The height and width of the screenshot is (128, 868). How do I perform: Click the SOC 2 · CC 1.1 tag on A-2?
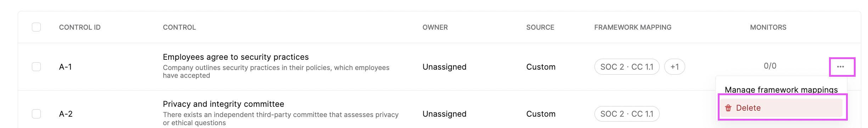click(x=627, y=114)
